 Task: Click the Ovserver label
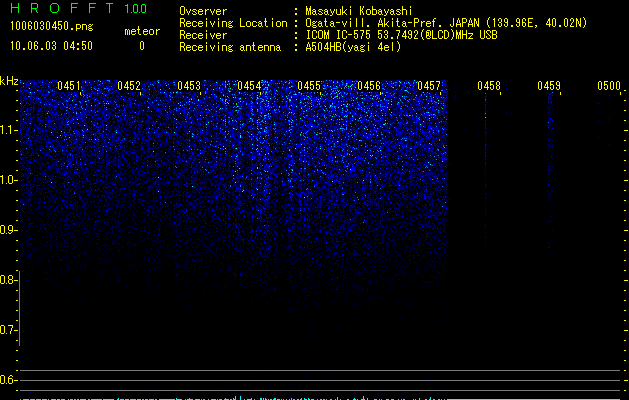tap(203, 11)
